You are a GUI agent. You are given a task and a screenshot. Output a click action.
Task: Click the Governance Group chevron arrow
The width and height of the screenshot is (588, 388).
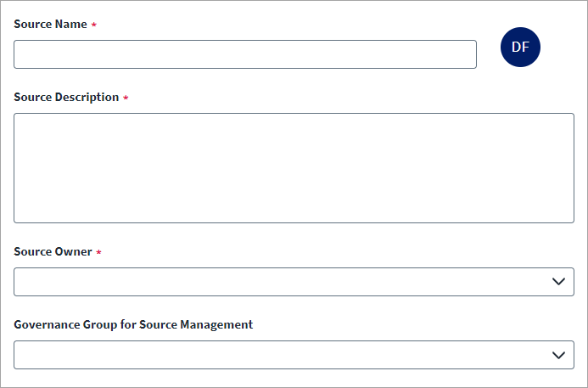pos(558,355)
